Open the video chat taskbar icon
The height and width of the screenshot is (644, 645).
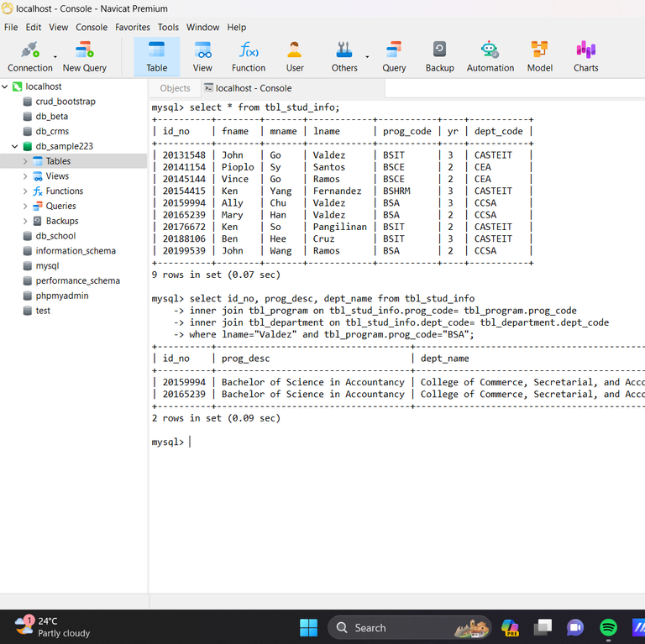[575, 627]
